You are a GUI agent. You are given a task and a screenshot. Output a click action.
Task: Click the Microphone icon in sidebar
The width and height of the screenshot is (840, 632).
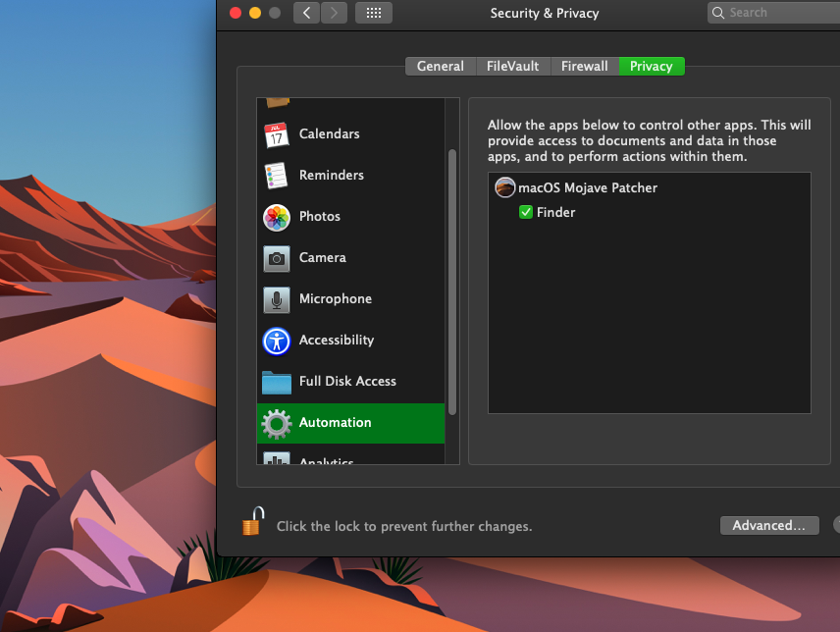point(277,300)
